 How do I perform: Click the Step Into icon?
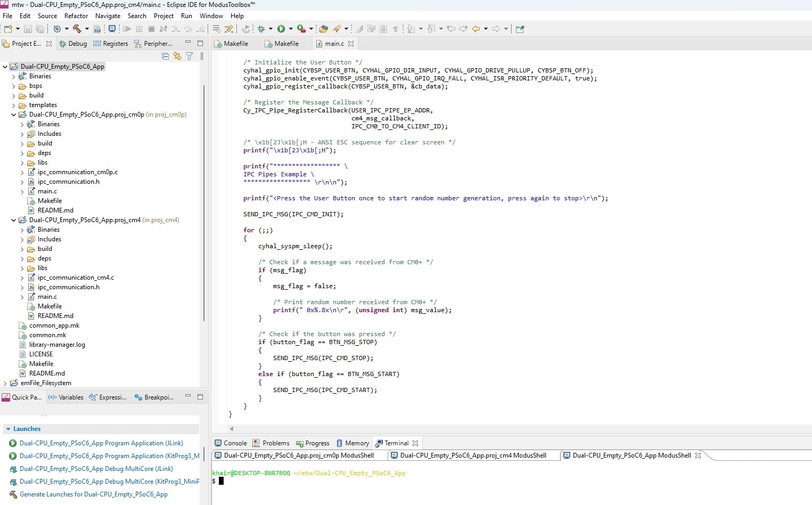176,29
